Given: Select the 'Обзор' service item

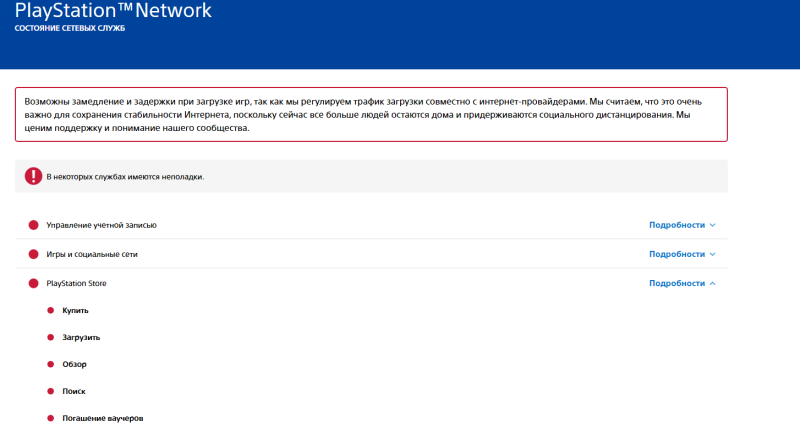Looking at the screenshot, I should pyautogui.click(x=74, y=364).
